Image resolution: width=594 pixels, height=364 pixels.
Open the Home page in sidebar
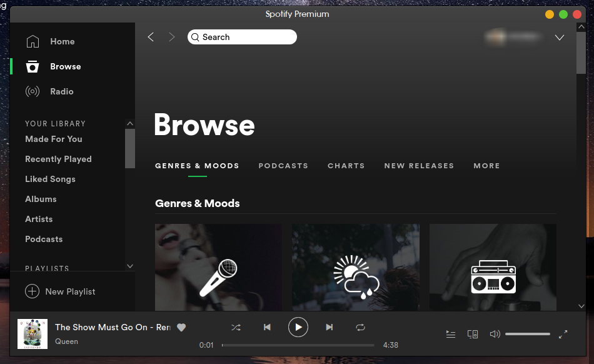click(x=50, y=41)
